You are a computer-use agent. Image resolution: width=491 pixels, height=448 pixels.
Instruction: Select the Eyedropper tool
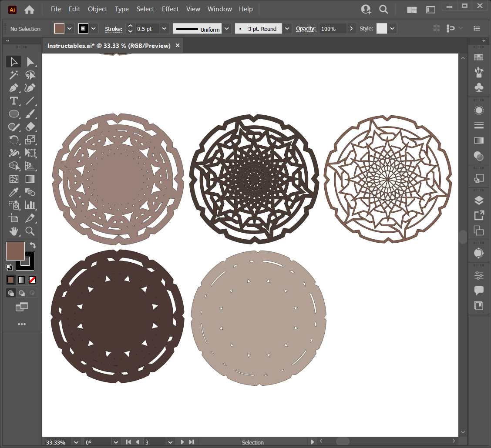(13, 192)
